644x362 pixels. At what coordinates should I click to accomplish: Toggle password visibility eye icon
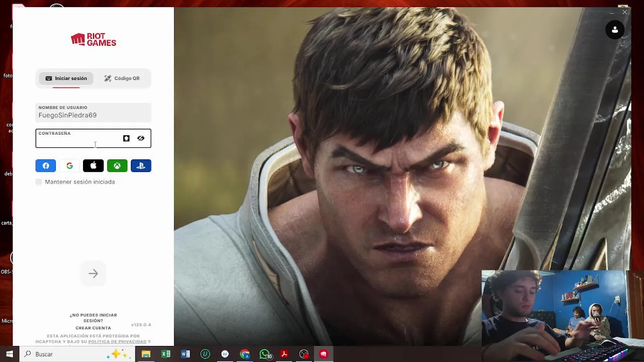(141, 138)
